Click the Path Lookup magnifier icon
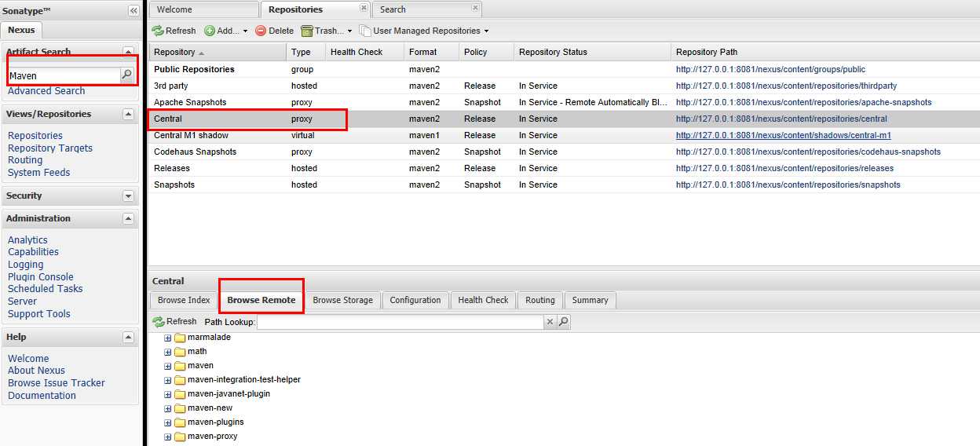 [563, 322]
